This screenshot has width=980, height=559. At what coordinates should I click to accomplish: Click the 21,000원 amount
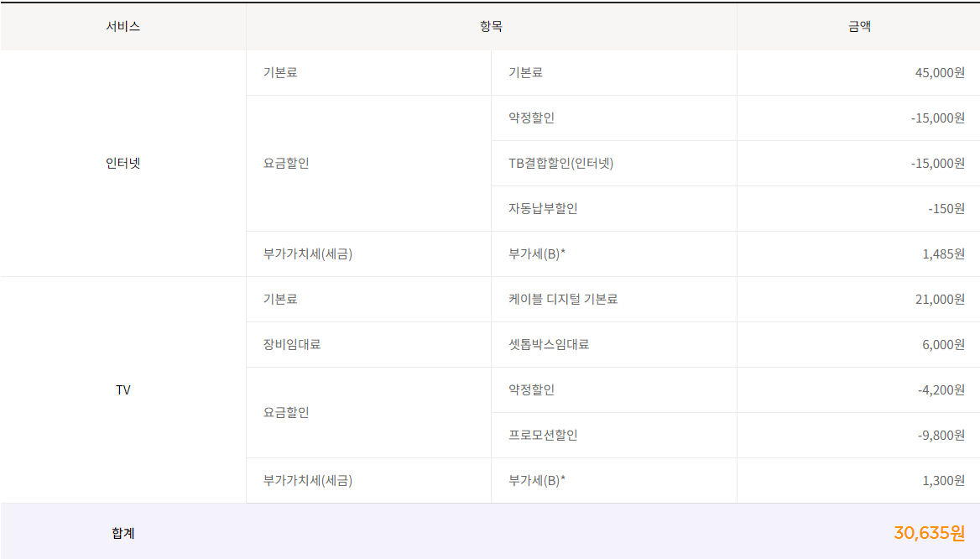939,299
